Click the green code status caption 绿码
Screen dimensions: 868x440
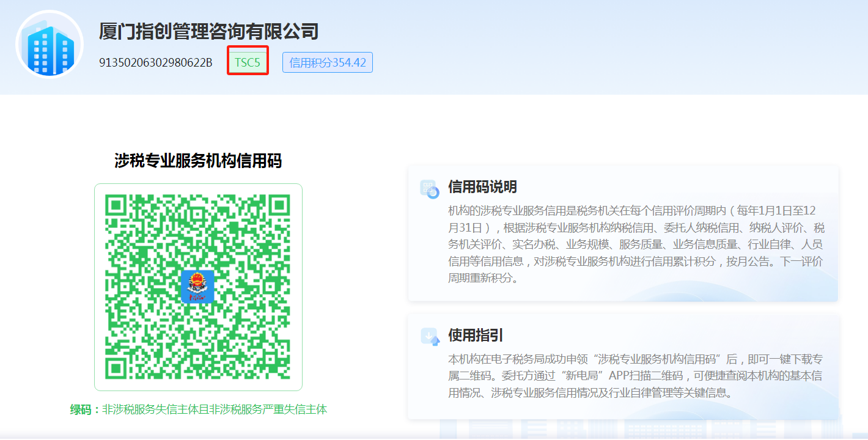click(199, 409)
